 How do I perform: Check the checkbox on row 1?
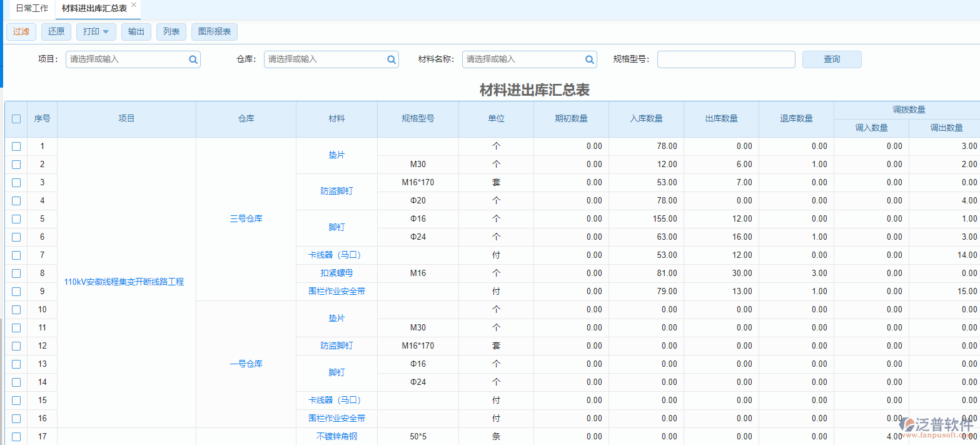pyautogui.click(x=16, y=146)
